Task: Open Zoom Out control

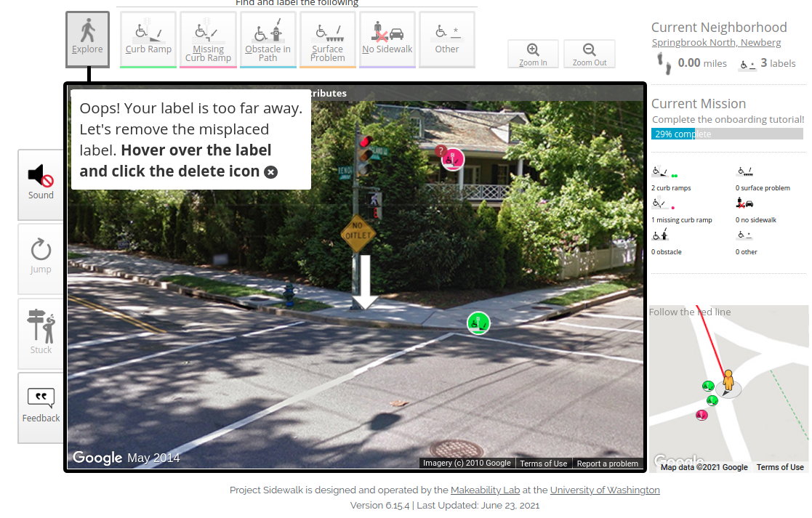Action: coord(589,54)
